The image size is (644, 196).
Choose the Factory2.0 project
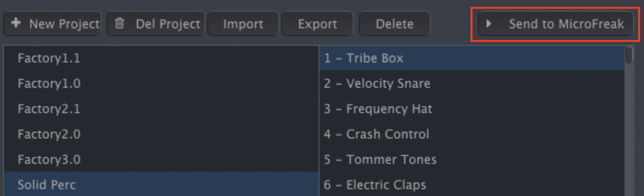(x=161, y=134)
